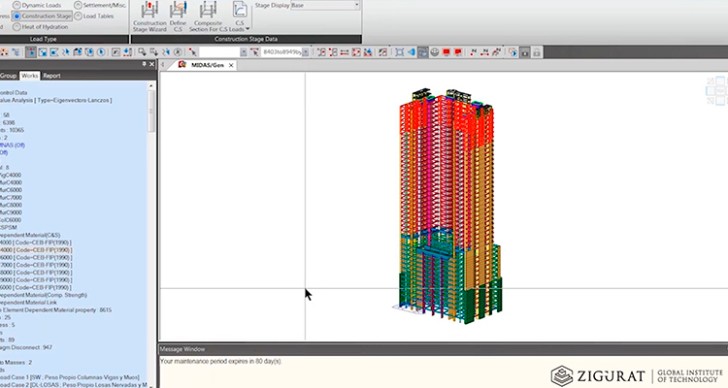Select the Element Dependent Material property : 8615 row
This screenshot has height=388, width=728.
(x=56, y=310)
